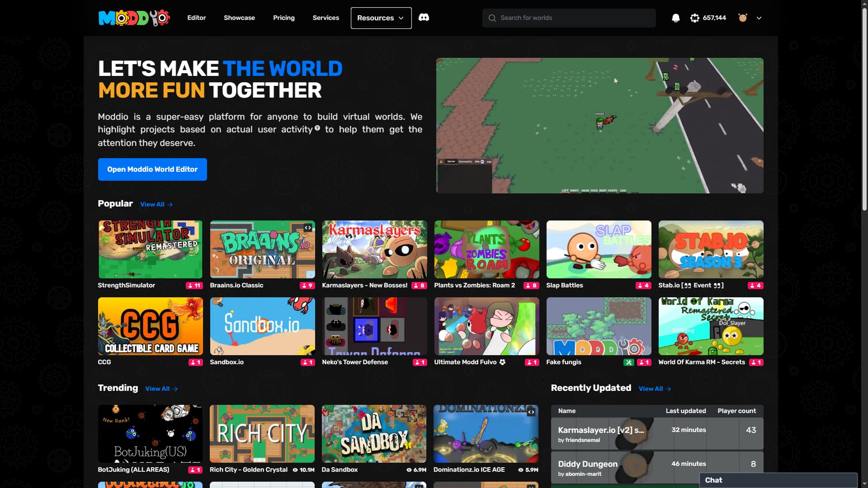The width and height of the screenshot is (868, 488).
Task: Open the Dominationz.io ICE AGE thumbnail
Action: point(486,434)
